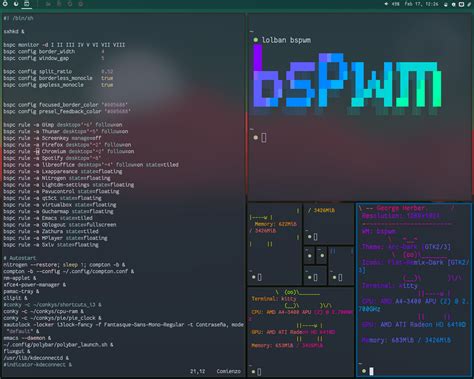Click the 'bspc rule -a Spotify' line
This screenshot has width=474, height=379.
pos(52,158)
